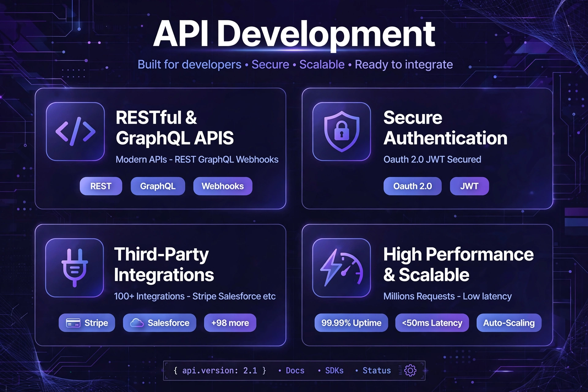The width and height of the screenshot is (588, 392).
Task: Click 'Millions Requests - Low latency' text
Action: [447, 296]
